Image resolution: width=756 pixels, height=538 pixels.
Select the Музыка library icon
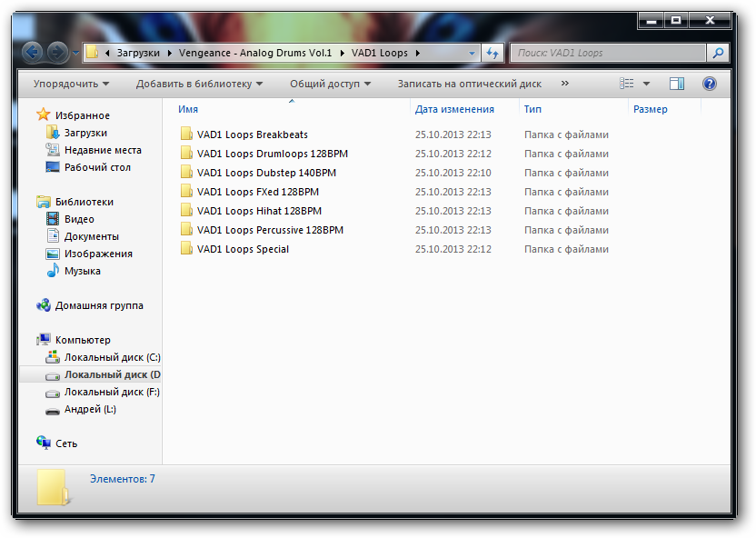coord(54,271)
